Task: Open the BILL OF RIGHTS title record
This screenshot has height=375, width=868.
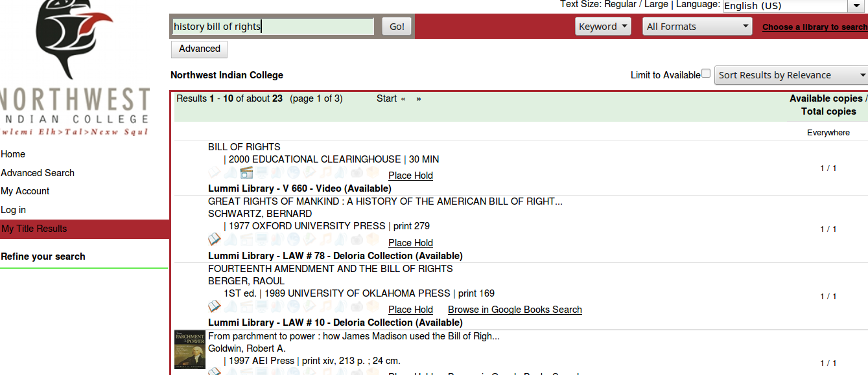Action: 244,147
